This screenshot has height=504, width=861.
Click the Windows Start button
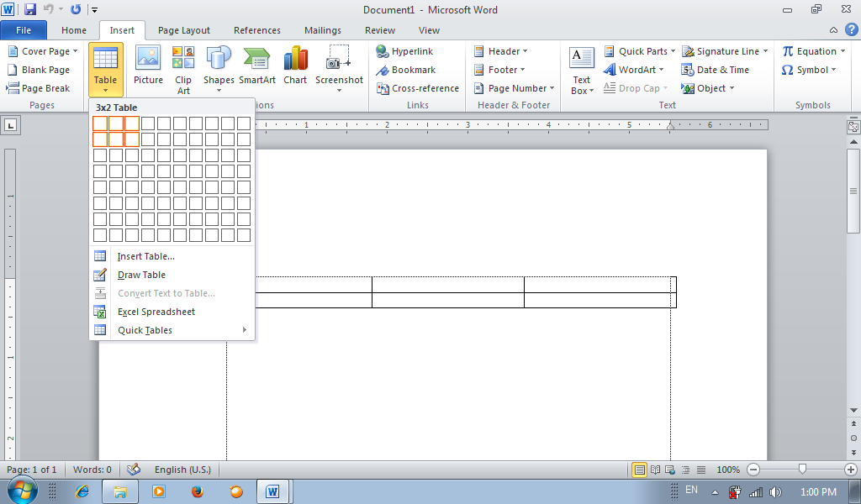tap(21, 491)
